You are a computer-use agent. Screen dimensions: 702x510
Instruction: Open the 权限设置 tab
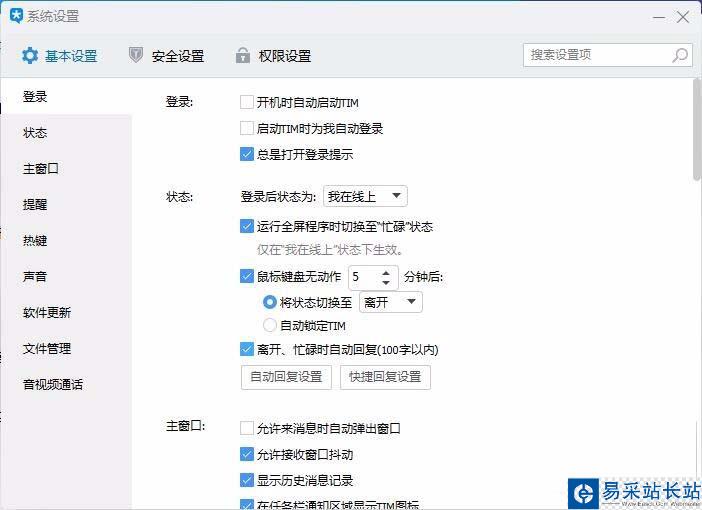(x=274, y=56)
